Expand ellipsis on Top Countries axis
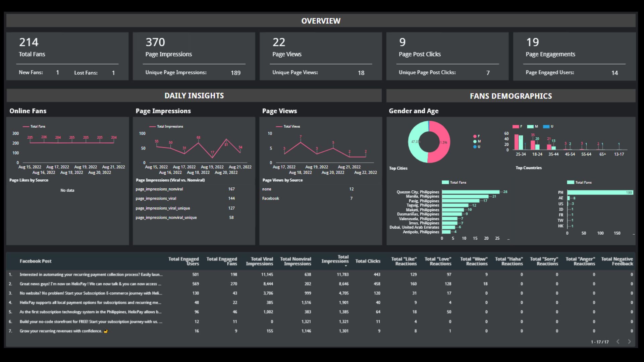This screenshot has width=644, height=362. 634,234
